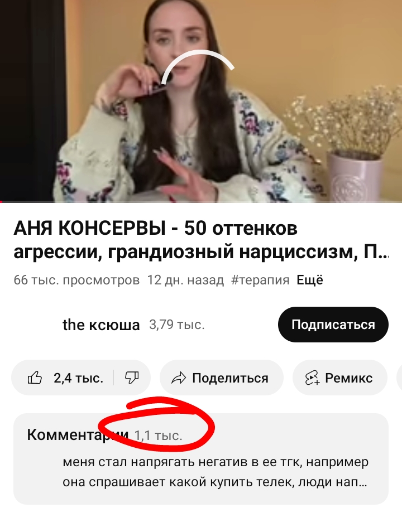Open the top comment preview text
402x532 pixels.
(216, 472)
